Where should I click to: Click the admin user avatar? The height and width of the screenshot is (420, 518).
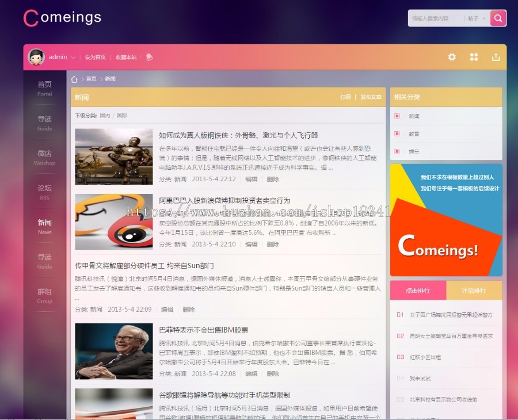(x=36, y=57)
